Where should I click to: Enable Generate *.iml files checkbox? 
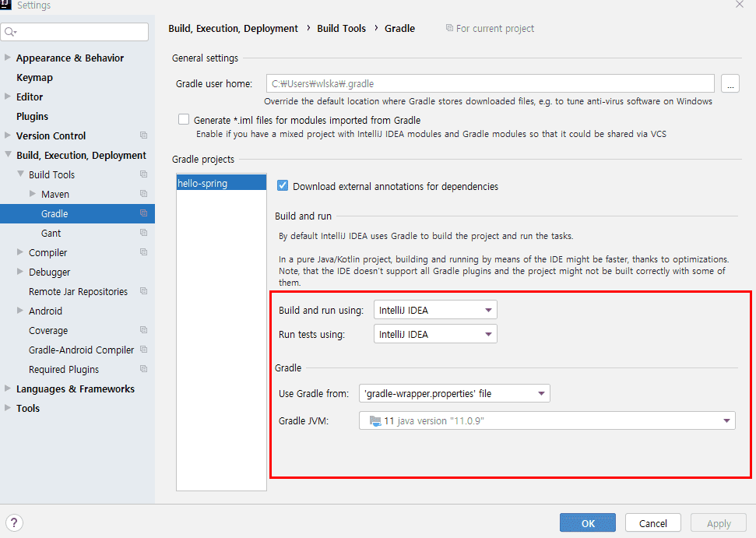(184, 120)
